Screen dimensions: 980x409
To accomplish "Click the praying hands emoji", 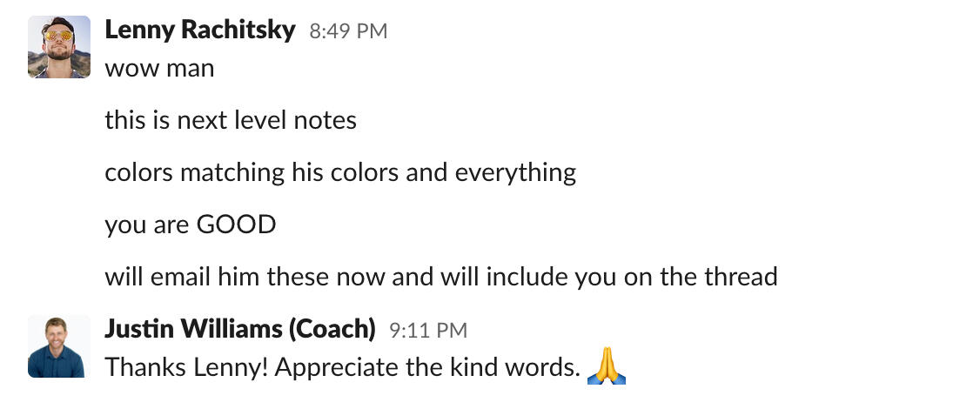I will 607,366.
